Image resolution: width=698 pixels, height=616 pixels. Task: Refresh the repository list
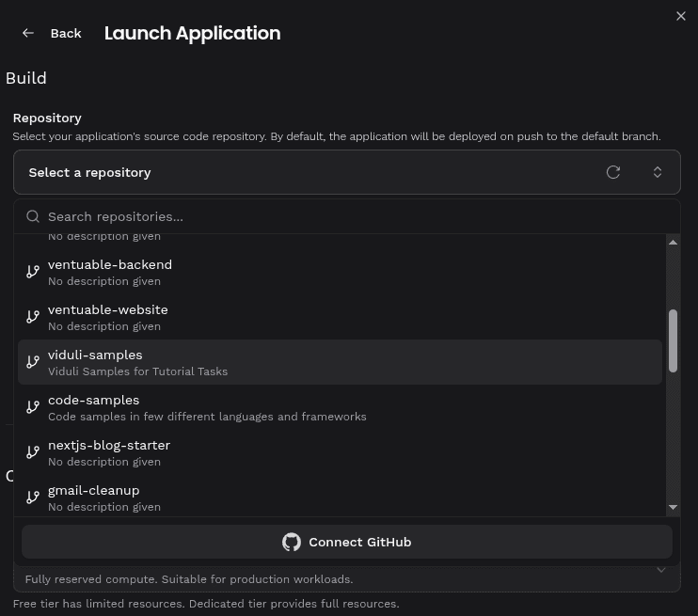click(613, 172)
